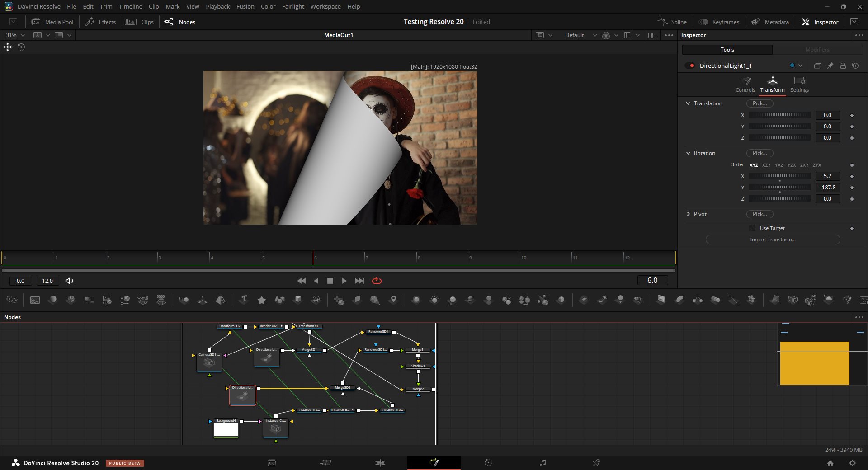Open the Fusion menu
This screenshot has height=470, width=868.
coord(245,6)
